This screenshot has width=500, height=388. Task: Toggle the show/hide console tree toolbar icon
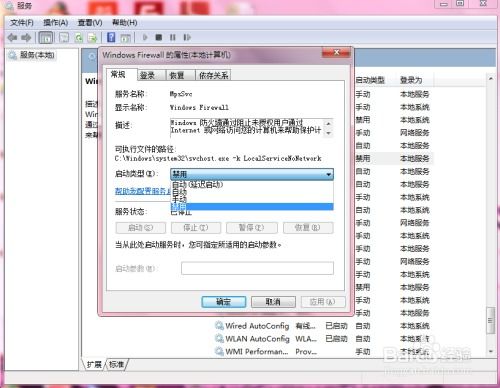point(46,37)
